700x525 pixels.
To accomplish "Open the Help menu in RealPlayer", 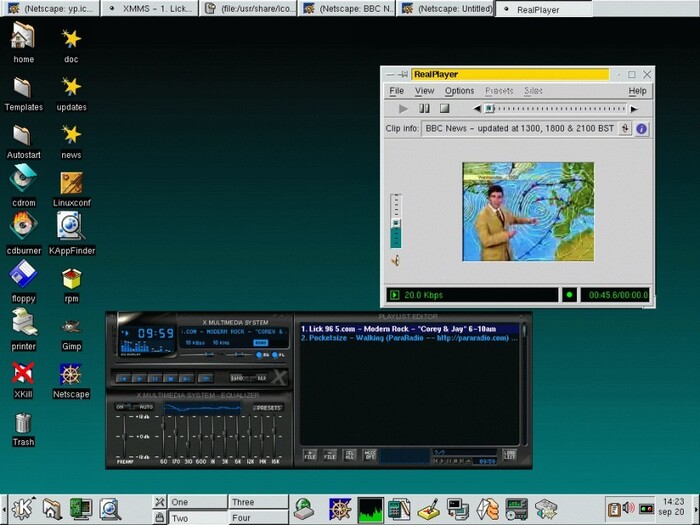I will click(638, 91).
